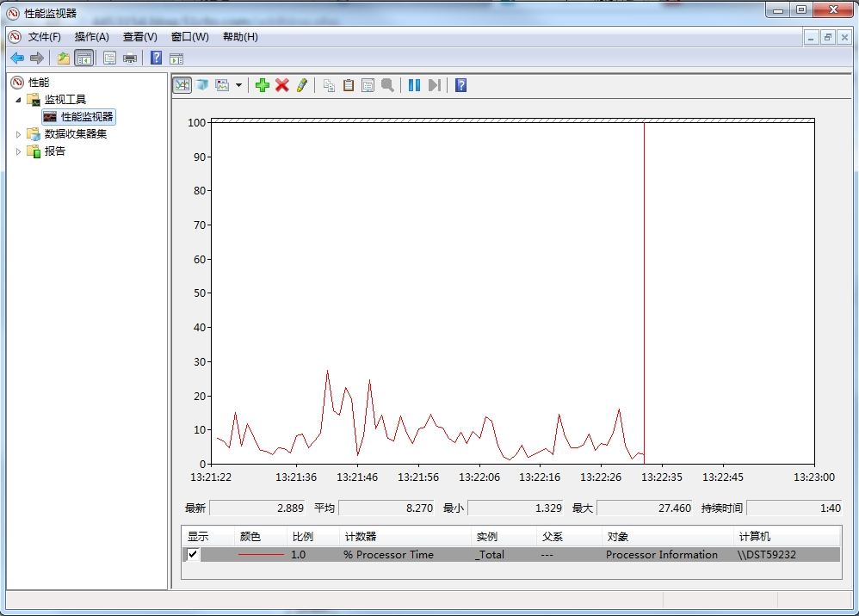Click 最大 value field 27.460
Viewport: 859px width, 616px height.
pos(645,508)
